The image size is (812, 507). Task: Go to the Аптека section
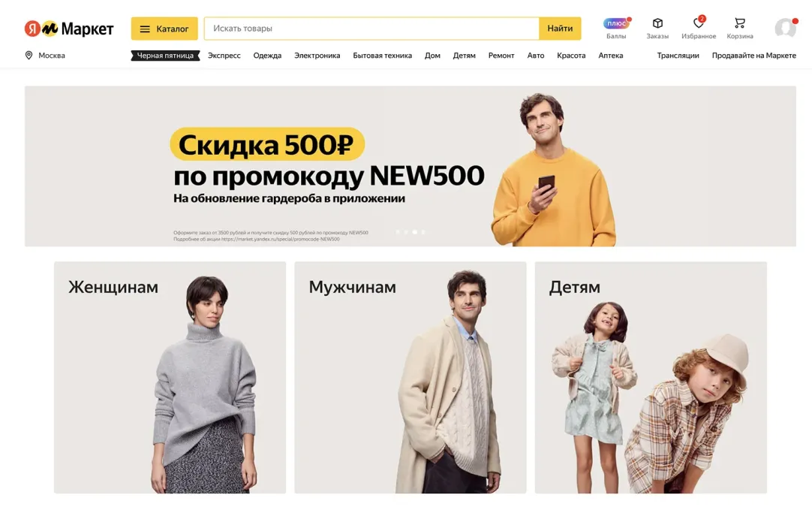611,56
